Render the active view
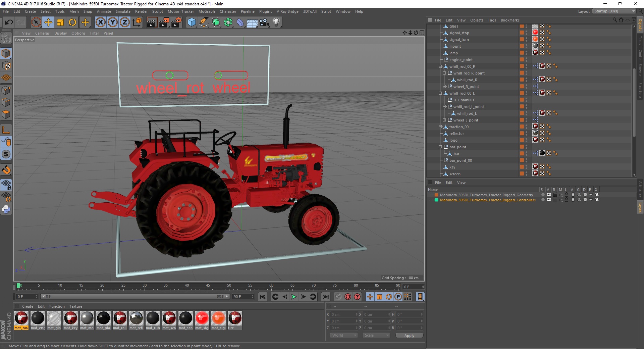This screenshot has width=644, height=349. click(152, 22)
